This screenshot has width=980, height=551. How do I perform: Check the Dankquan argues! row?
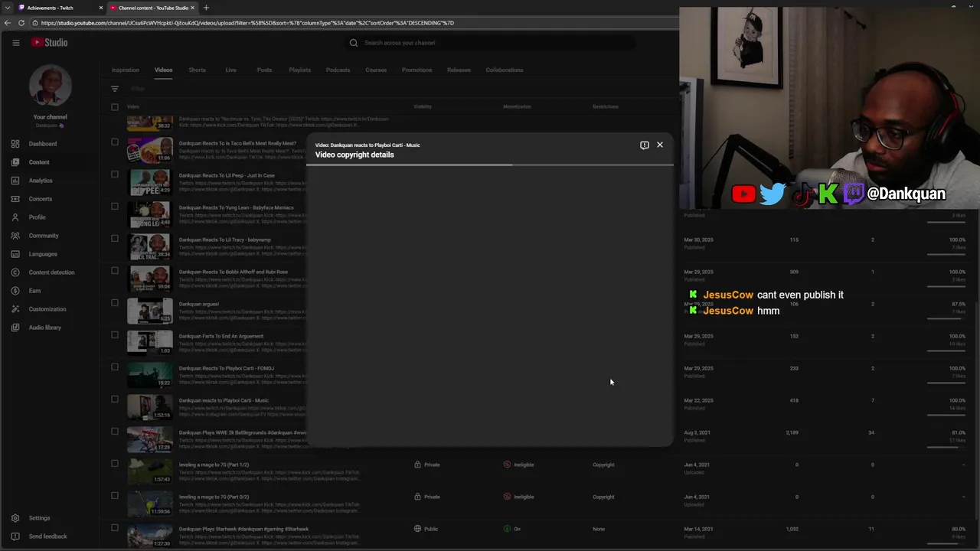(x=115, y=302)
